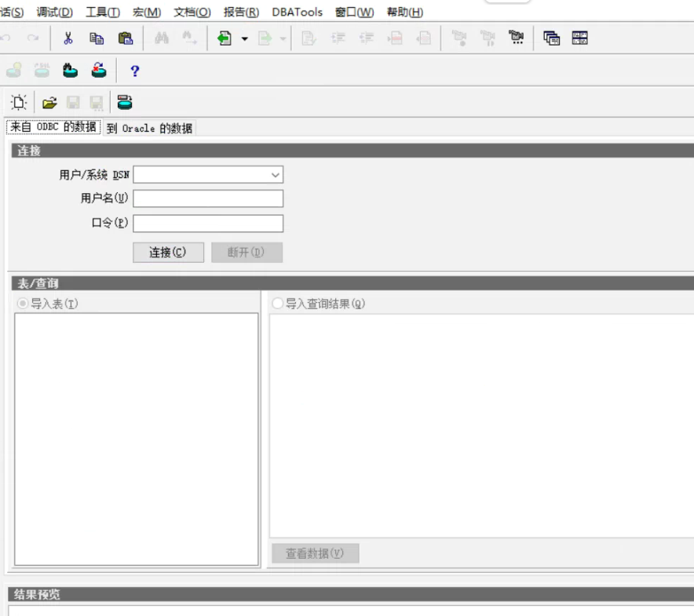
Task: Select the 导入查询结果 radio option
Action: [276, 303]
